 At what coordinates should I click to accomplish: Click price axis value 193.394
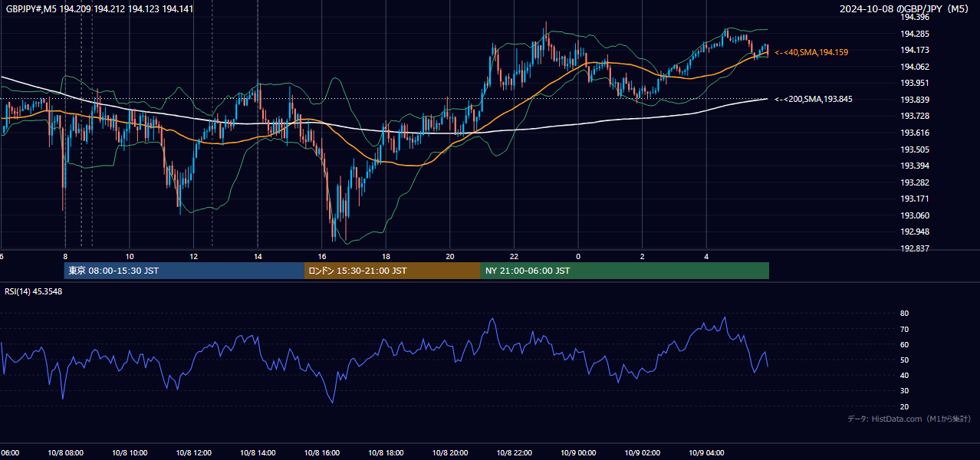pos(914,166)
